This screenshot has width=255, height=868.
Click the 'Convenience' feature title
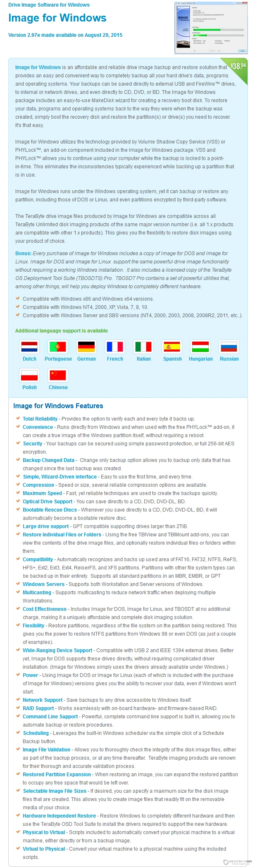pyautogui.click(x=38, y=427)
